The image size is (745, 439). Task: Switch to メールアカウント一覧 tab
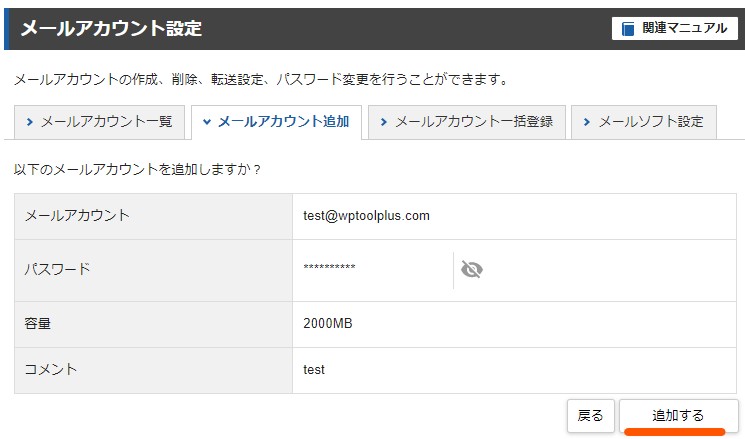pos(99,122)
